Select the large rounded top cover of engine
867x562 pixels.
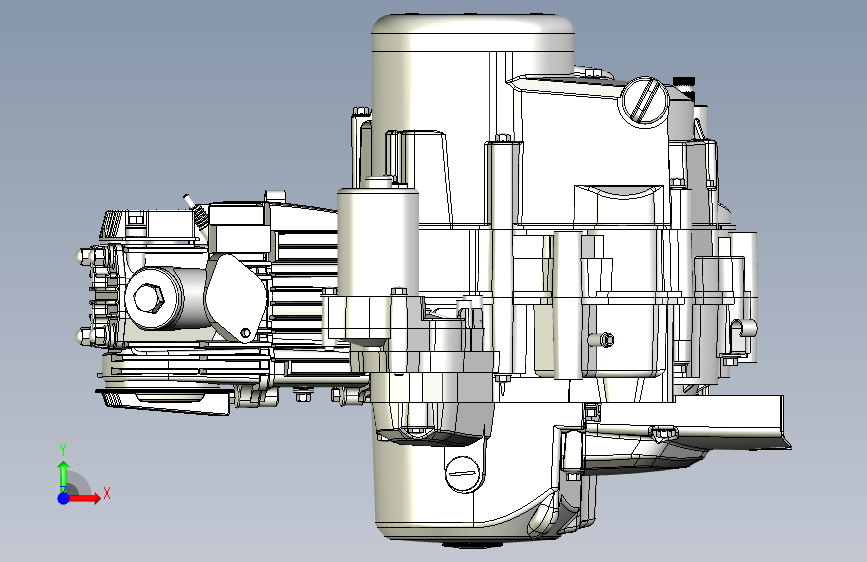click(473, 33)
